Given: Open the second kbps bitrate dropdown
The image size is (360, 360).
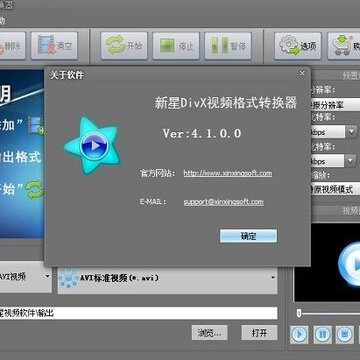Looking at the screenshot, I should (351, 161).
